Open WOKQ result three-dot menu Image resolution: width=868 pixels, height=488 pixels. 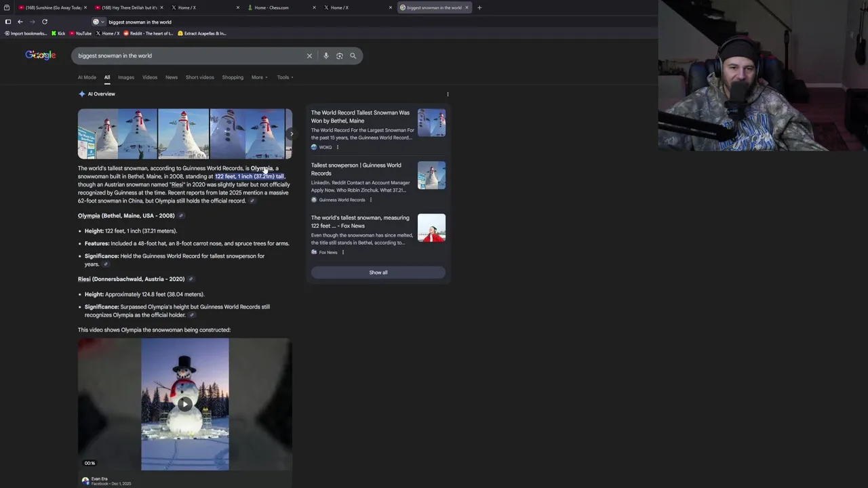point(338,147)
